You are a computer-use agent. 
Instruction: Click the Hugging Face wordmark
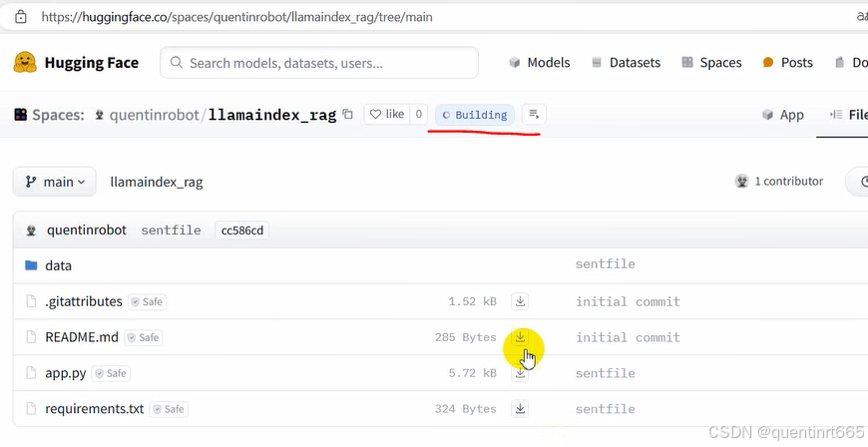(92, 63)
